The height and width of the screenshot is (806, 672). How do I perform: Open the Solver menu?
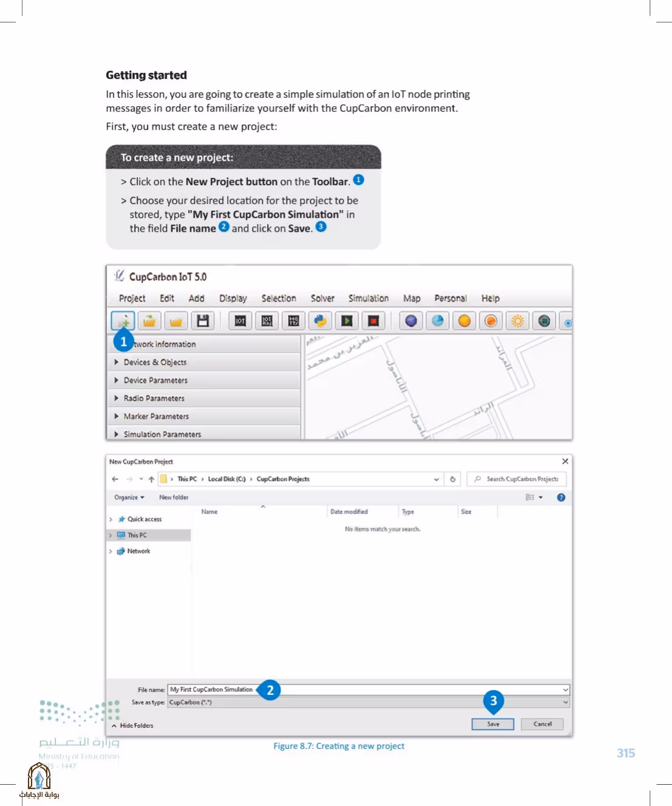tap(322, 299)
